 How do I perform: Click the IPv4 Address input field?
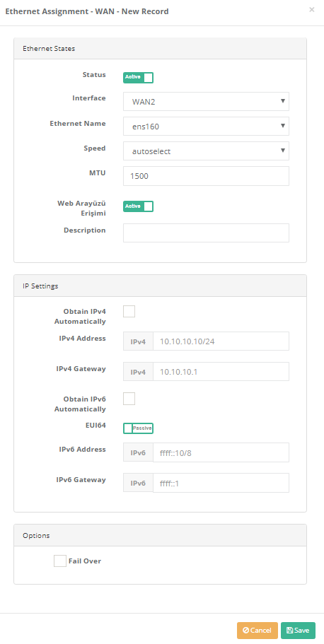pos(221,341)
